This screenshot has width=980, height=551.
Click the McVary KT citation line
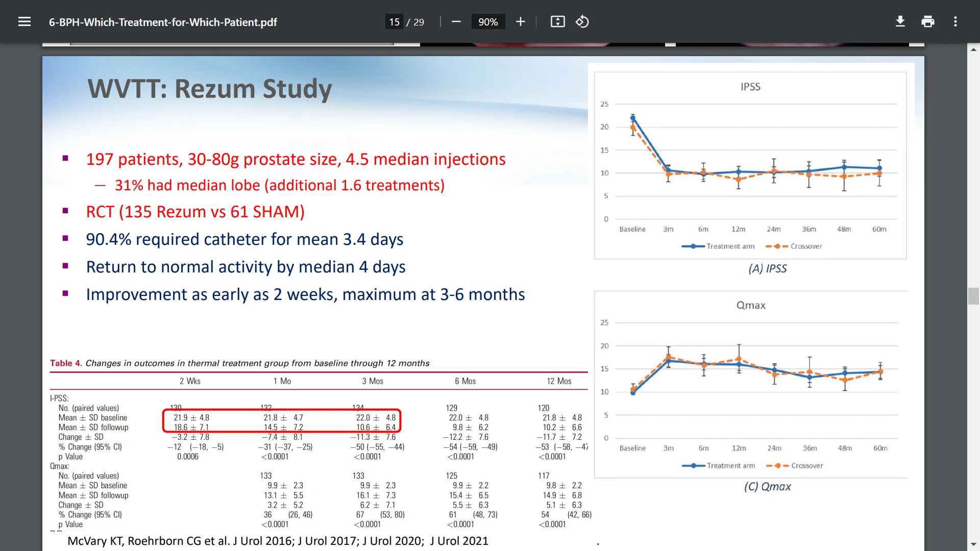pyautogui.click(x=278, y=541)
